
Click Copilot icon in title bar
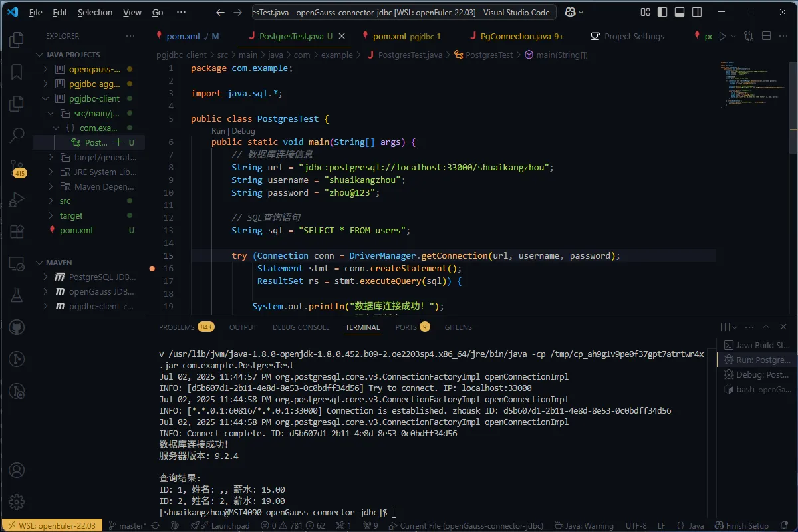[569, 12]
